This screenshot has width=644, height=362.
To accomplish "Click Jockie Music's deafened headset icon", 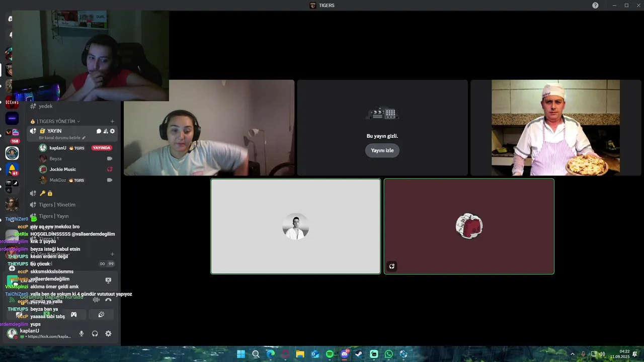I will point(109,169).
